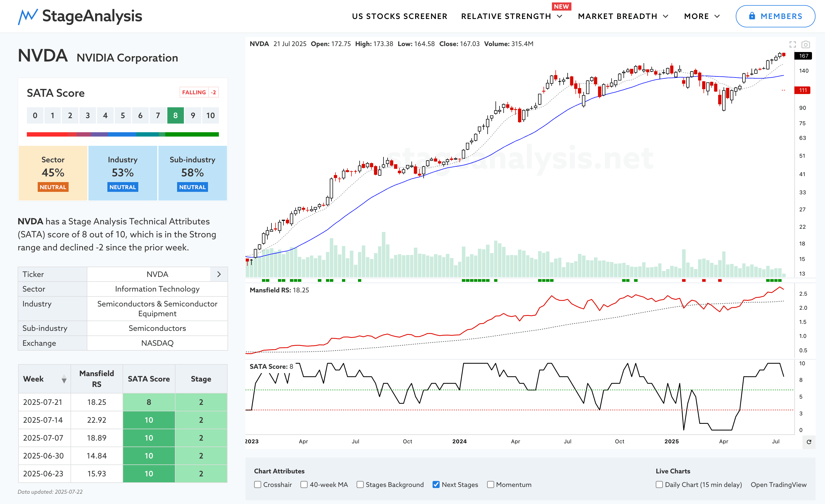Click the FALLING -2 status badge
This screenshot has width=825, height=504.
point(199,92)
